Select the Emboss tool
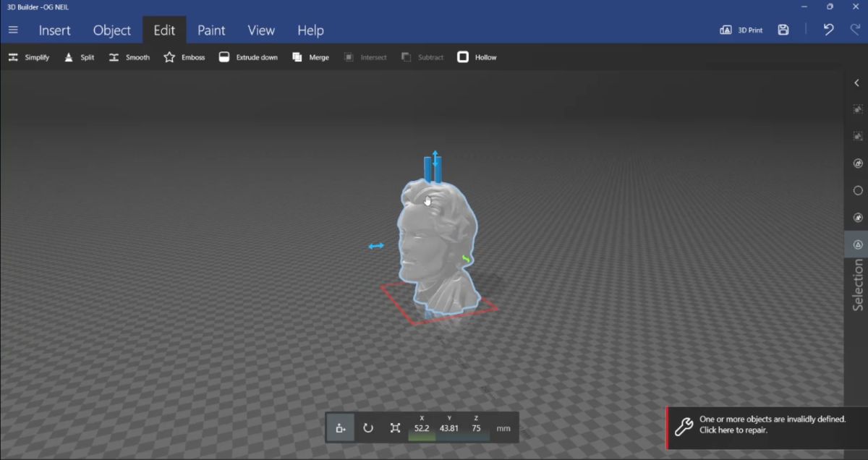Screen dimensions: 868x460 point(184,57)
